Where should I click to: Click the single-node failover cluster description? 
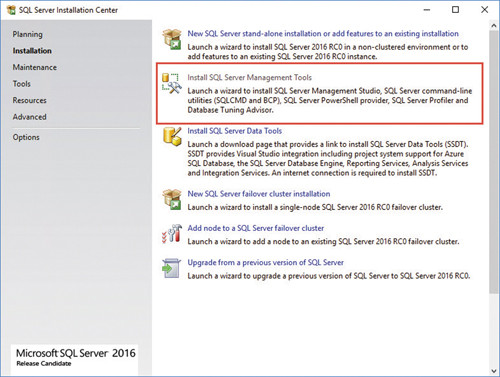(315, 207)
